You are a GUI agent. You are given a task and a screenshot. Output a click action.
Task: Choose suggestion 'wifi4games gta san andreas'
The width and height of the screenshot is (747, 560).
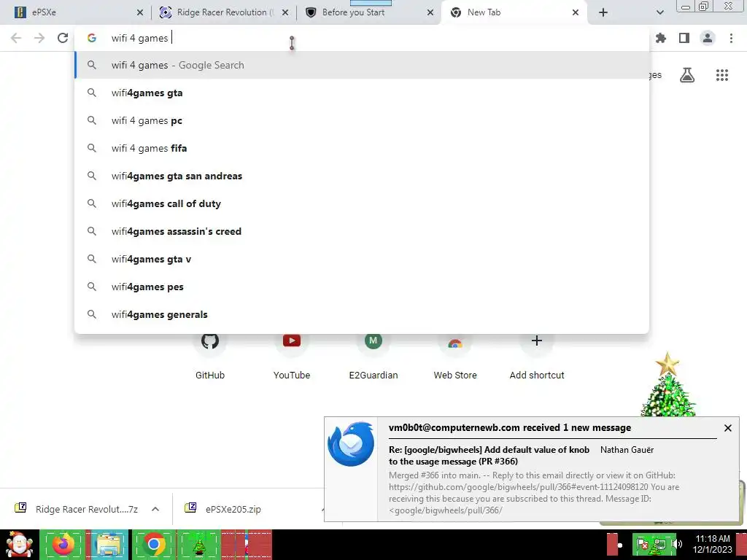coord(362,176)
